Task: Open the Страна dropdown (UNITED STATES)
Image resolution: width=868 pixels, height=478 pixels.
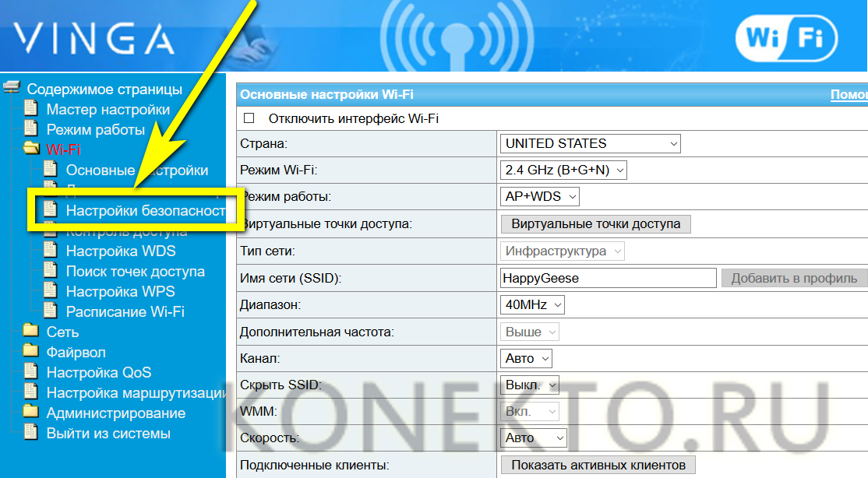Action: click(590, 143)
